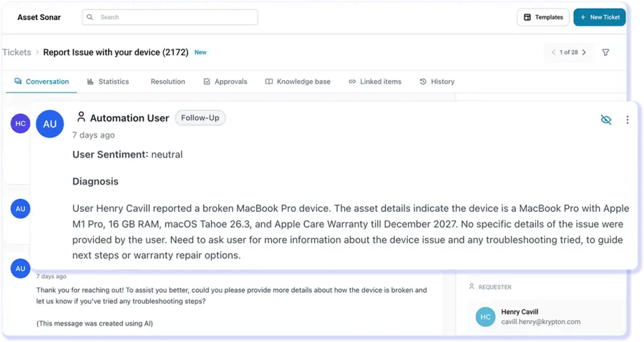Viewport: 644px width, 342px height.
Task: Click the Templates button
Action: pyautogui.click(x=543, y=17)
